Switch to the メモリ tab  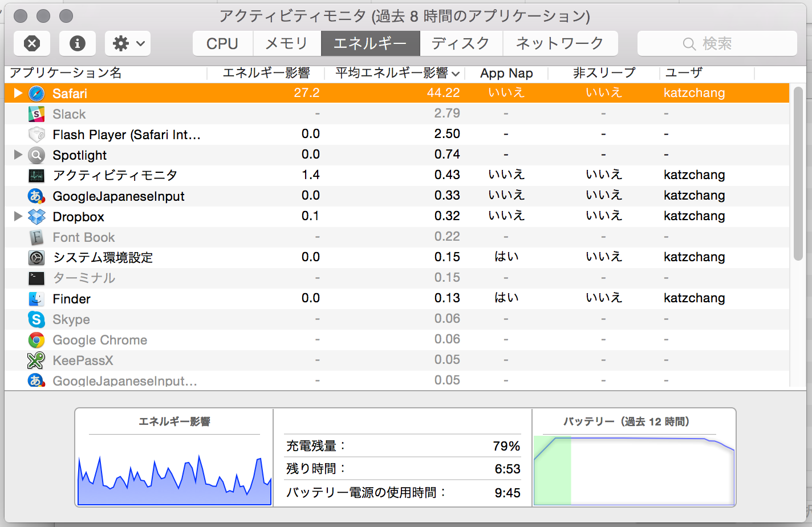click(x=287, y=43)
